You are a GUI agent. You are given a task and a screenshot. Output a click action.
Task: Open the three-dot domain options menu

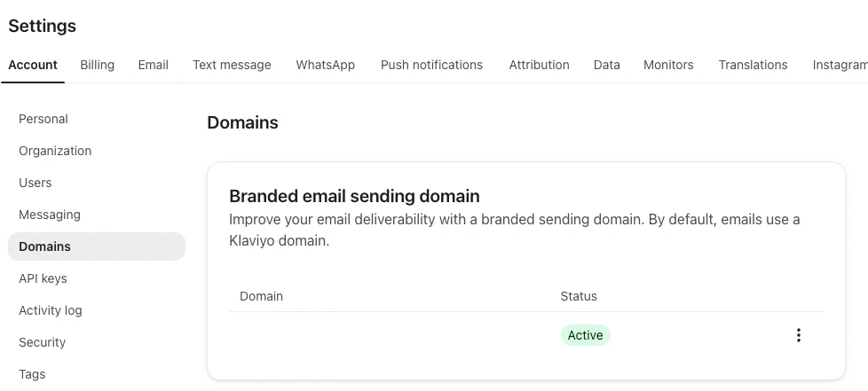click(799, 335)
